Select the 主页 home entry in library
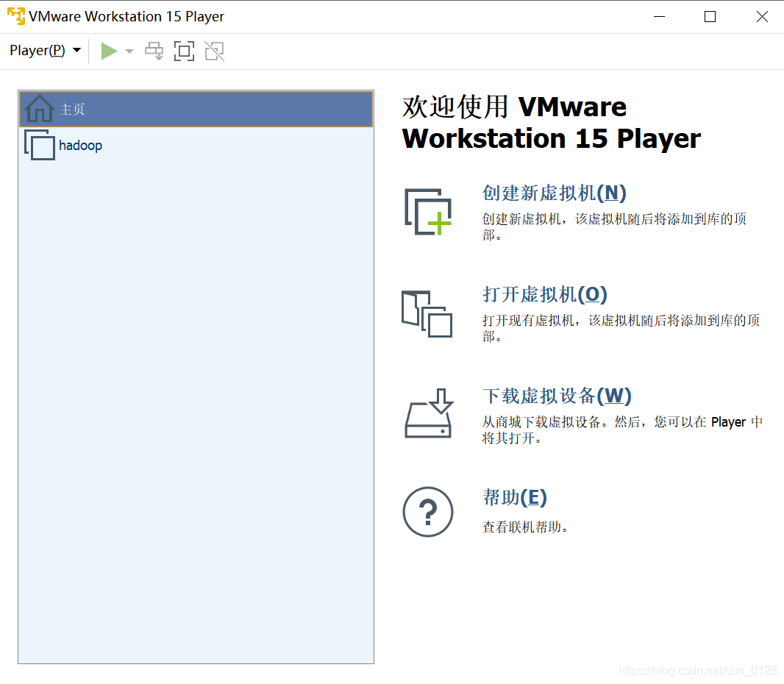Image resolution: width=784 pixels, height=684 pixels. tap(196, 109)
